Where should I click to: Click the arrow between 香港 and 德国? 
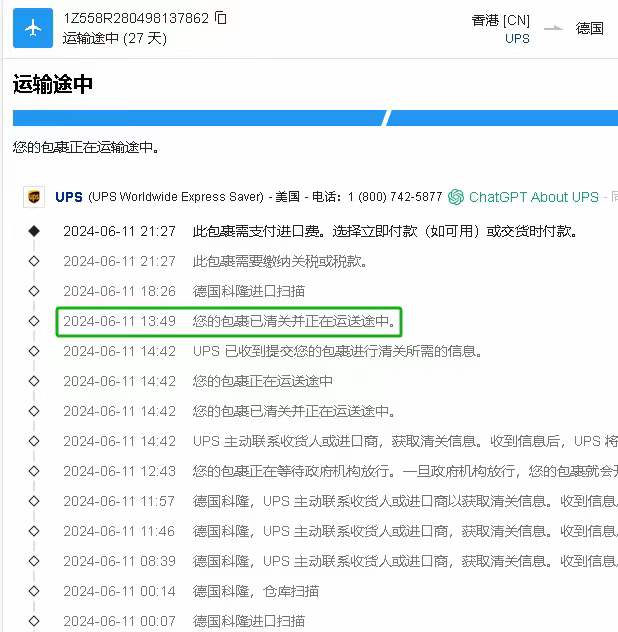click(x=553, y=28)
